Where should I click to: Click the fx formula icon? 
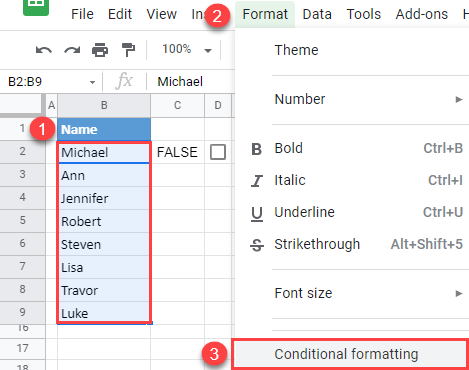(124, 81)
